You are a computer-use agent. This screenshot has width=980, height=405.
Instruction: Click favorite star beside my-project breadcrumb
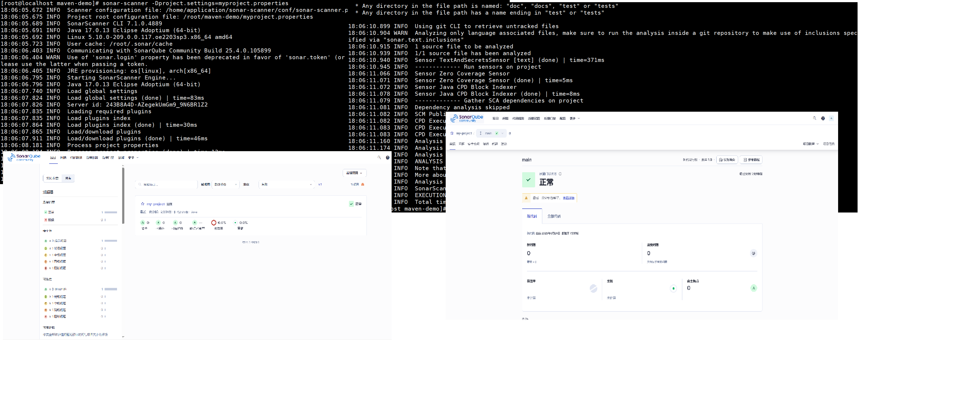tap(452, 133)
